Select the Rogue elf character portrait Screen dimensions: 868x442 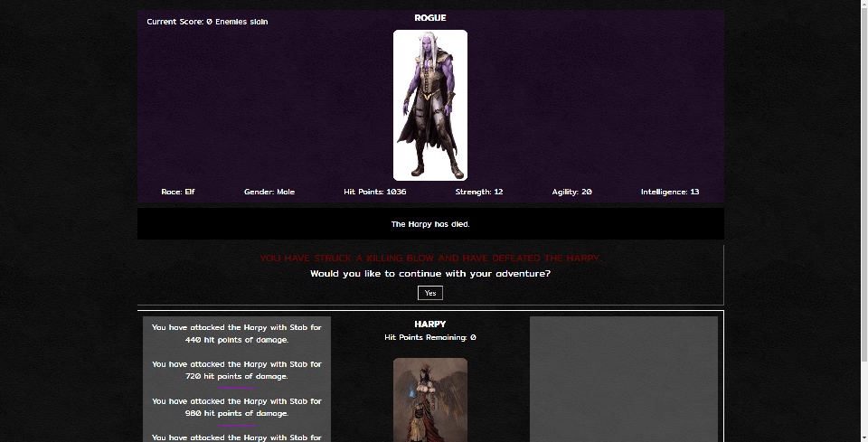pyautogui.click(x=430, y=105)
